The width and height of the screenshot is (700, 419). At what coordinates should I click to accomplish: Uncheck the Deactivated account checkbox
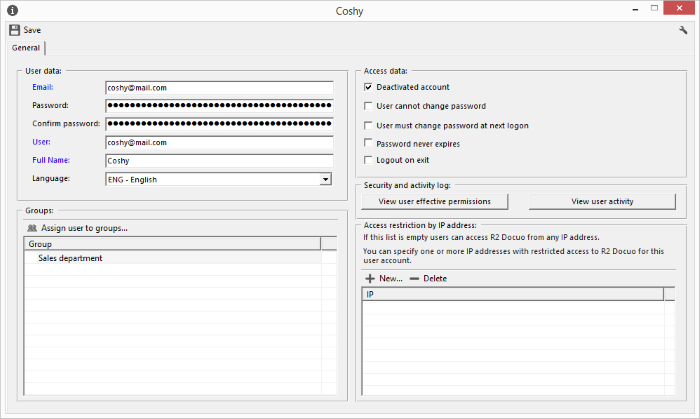tap(368, 87)
